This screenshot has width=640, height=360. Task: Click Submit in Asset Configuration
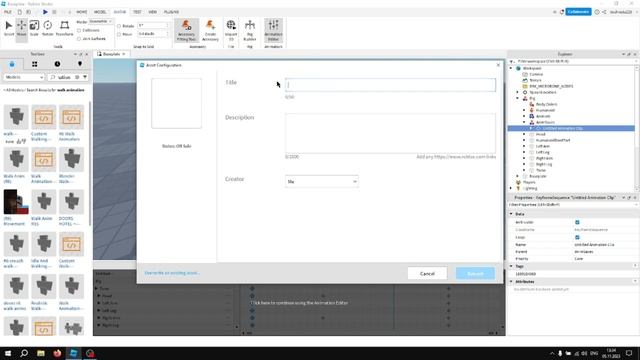point(475,273)
